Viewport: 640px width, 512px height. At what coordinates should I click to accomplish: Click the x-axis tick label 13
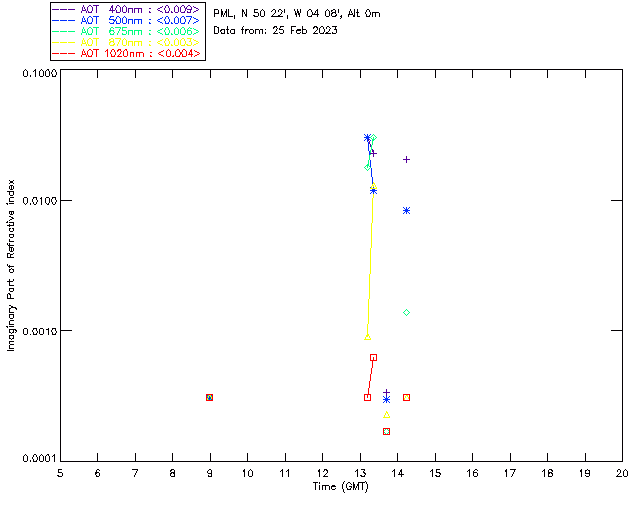tap(360, 473)
